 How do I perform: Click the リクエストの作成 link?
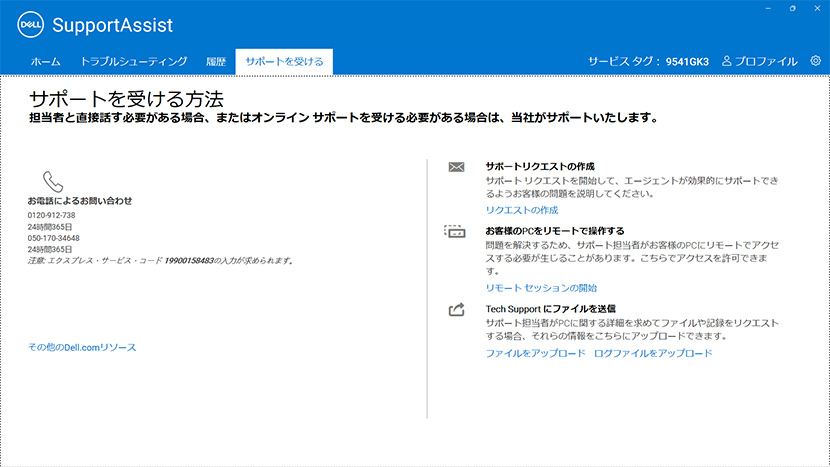tap(521, 211)
